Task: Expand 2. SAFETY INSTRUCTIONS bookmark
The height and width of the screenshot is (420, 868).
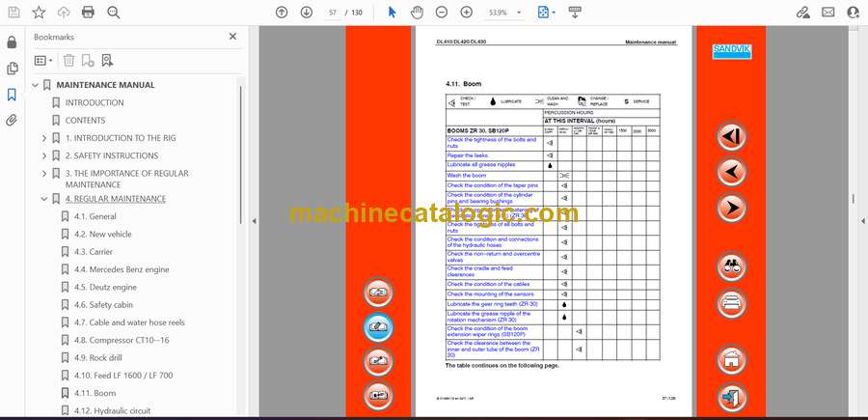Action: (x=44, y=155)
